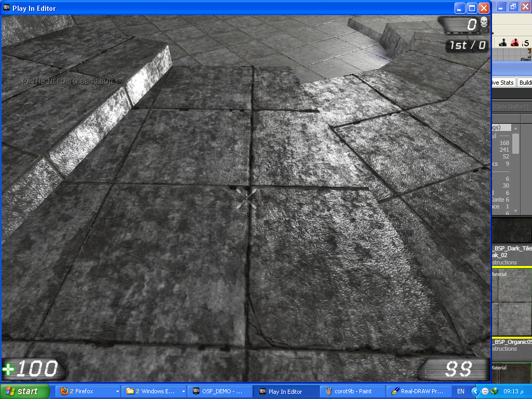Click the crosshair in the game viewport
532x399 pixels.
pos(247,199)
